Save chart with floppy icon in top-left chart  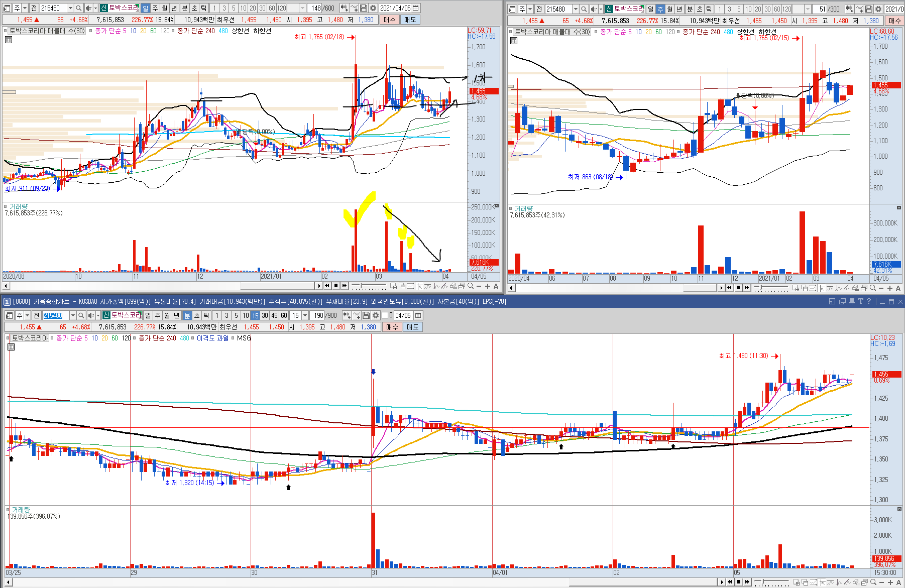pyautogui.click(x=364, y=8)
